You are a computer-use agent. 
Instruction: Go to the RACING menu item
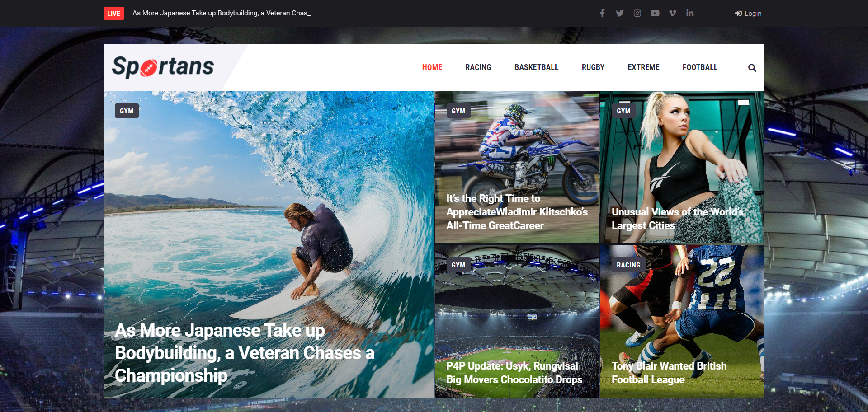click(x=478, y=67)
